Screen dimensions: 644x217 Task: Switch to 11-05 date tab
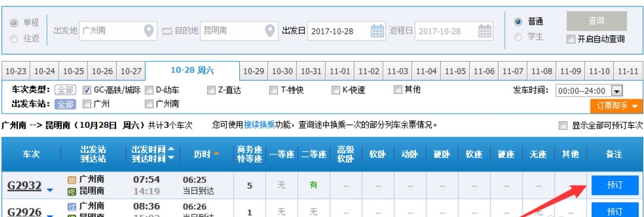[455, 71]
